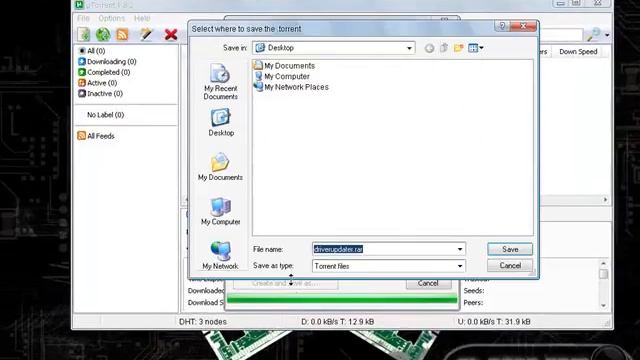Create a new folder icon
Screen dimensions: 640x360
coord(458,48)
